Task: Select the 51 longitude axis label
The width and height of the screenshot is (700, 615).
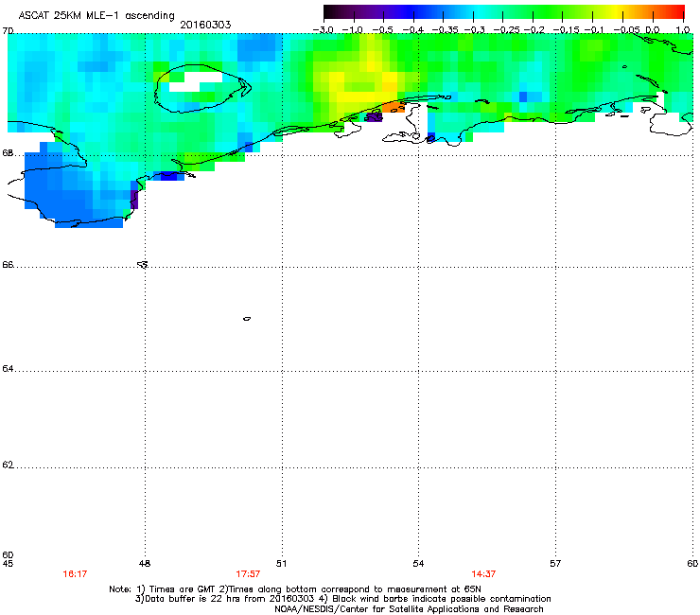Action: pos(281,564)
